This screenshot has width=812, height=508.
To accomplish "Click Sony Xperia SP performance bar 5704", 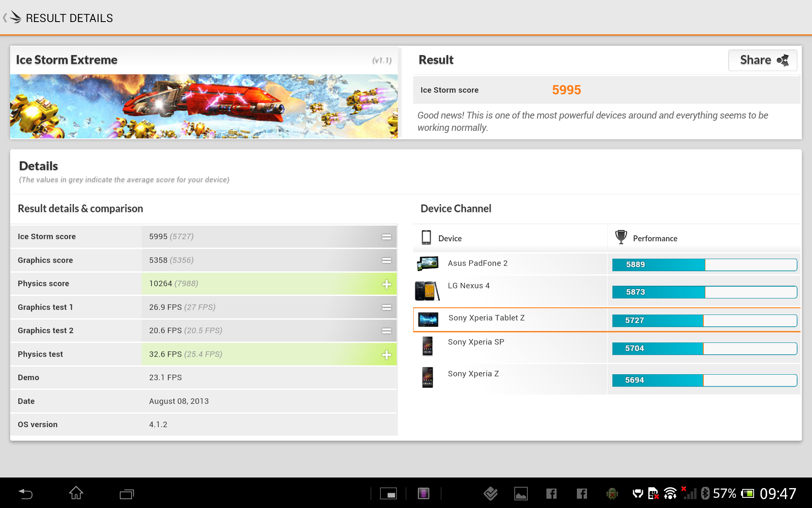I will [704, 348].
